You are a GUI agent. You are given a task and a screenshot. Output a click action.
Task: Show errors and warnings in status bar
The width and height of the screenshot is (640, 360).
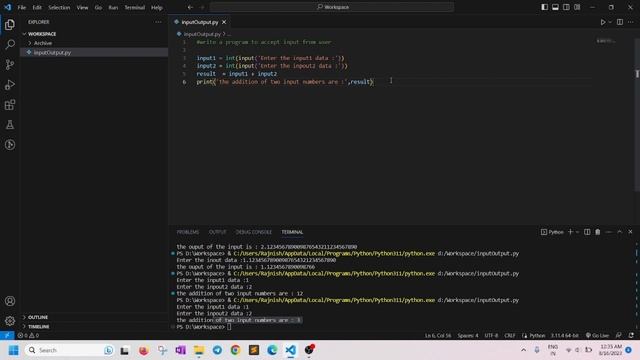pyautogui.click(x=28, y=336)
